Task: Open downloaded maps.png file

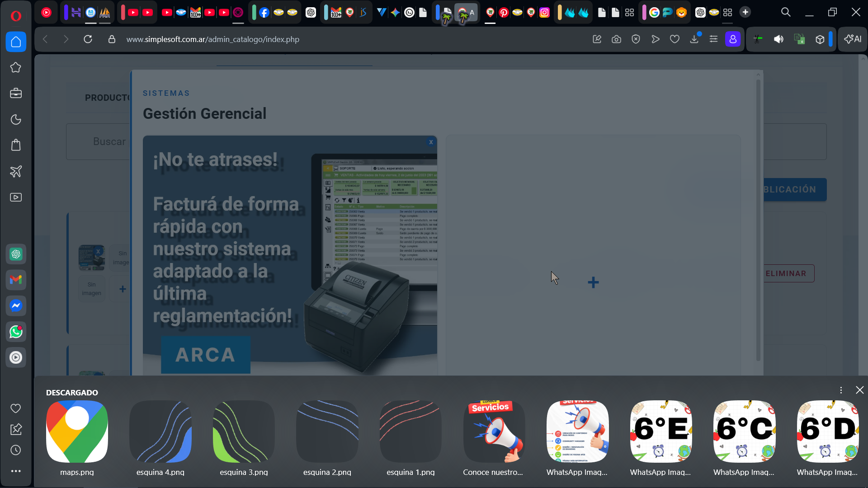Action: coord(77,438)
